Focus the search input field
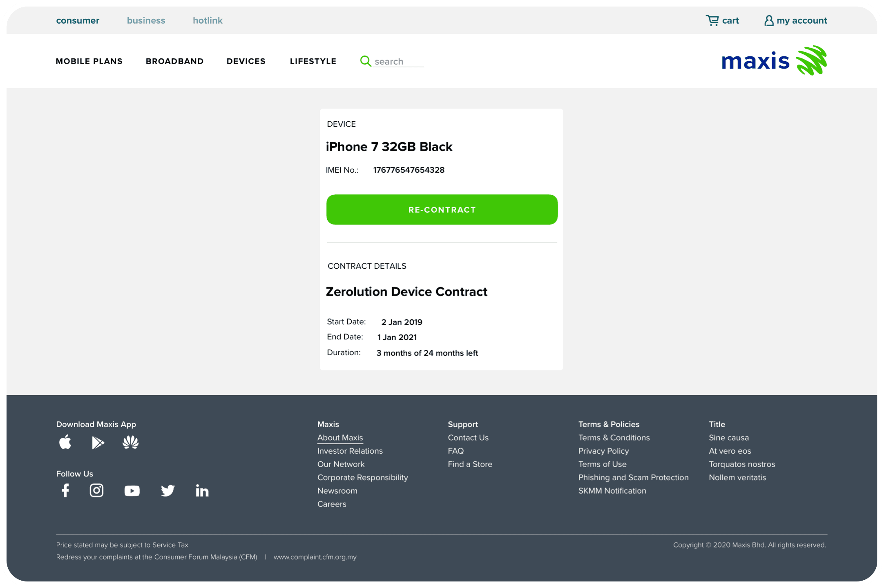This screenshot has width=884, height=588. 399,61
